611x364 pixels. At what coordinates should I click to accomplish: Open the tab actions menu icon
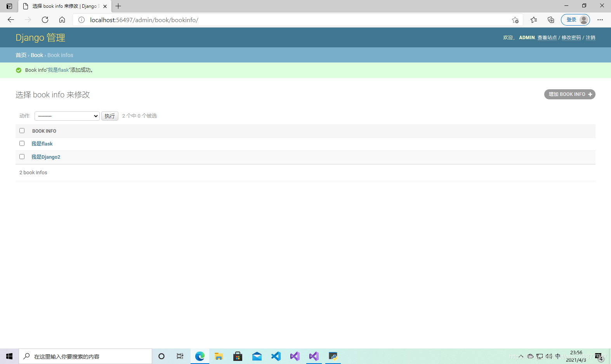pyautogui.click(x=9, y=6)
